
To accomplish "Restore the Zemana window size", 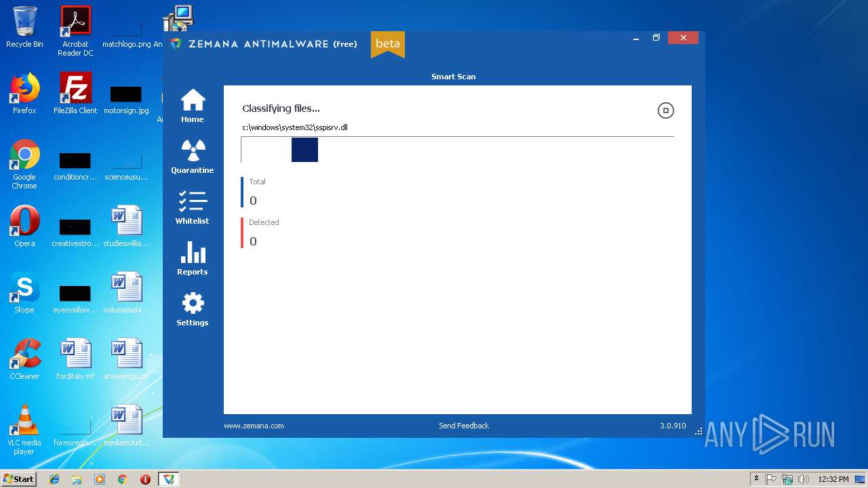I will coord(656,38).
